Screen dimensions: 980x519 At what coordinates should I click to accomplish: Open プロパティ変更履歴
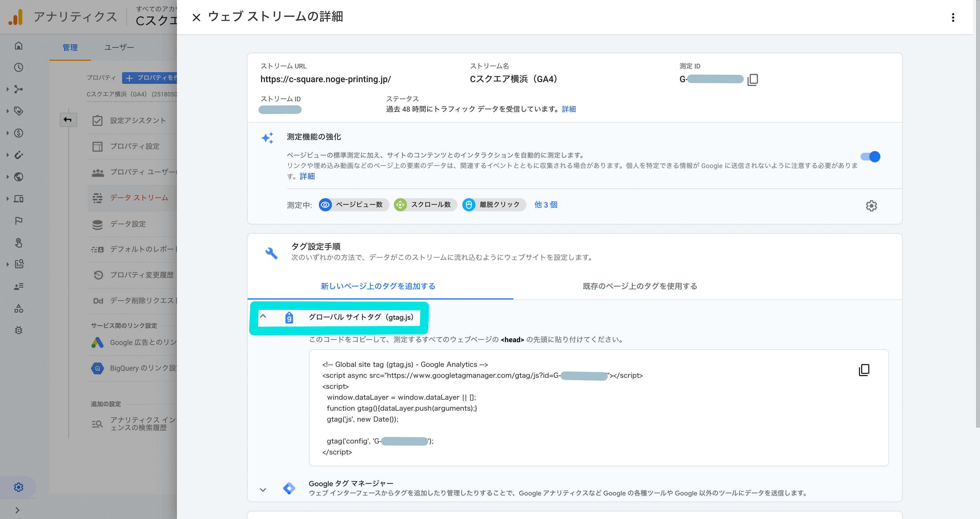point(132,275)
